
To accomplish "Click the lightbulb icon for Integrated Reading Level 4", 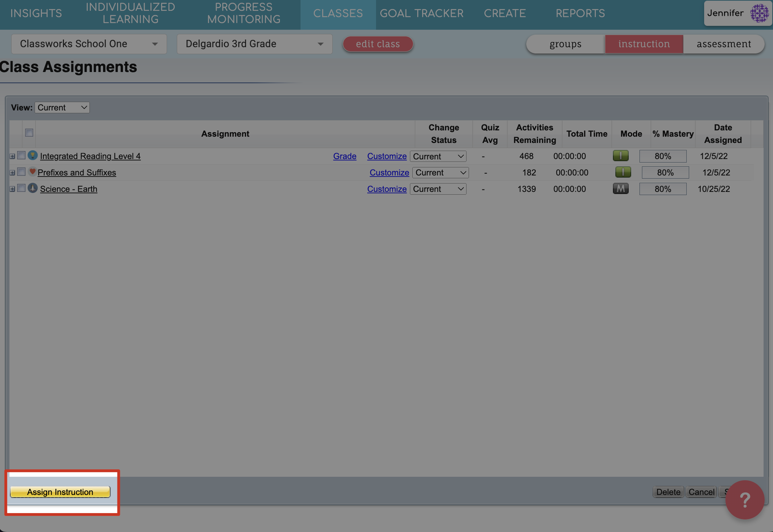I will [x=32, y=156].
